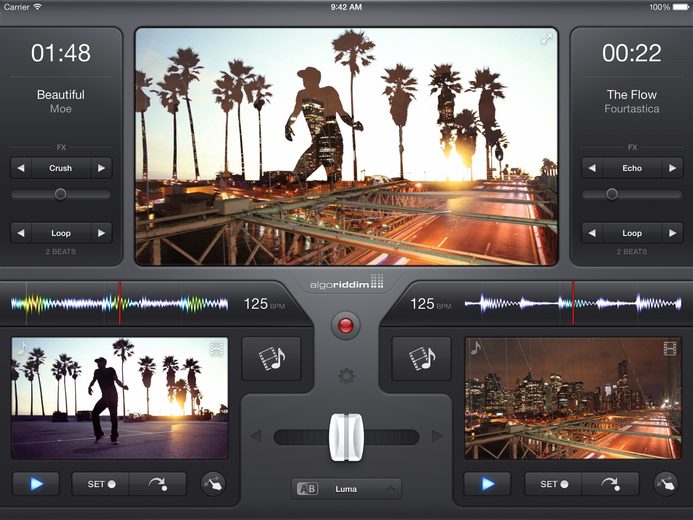Expand main video preview to fullscreen

546,40
